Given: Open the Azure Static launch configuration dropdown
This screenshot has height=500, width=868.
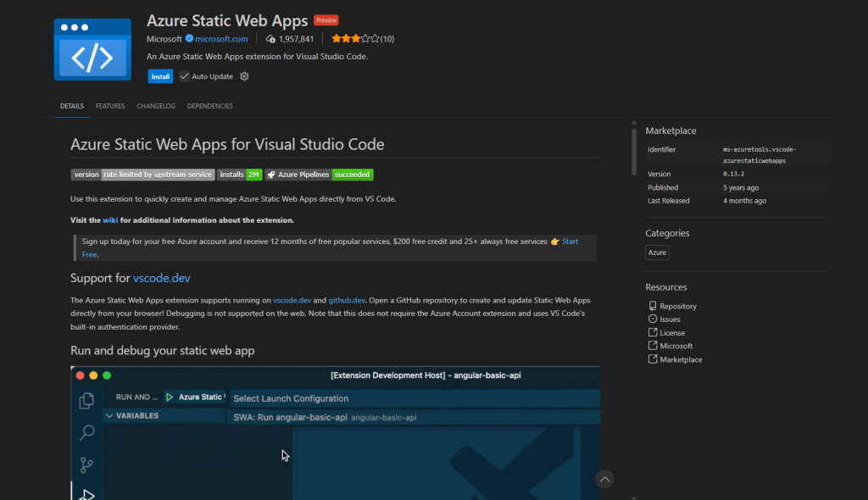Looking at the screenshot, I should (200, 397).
